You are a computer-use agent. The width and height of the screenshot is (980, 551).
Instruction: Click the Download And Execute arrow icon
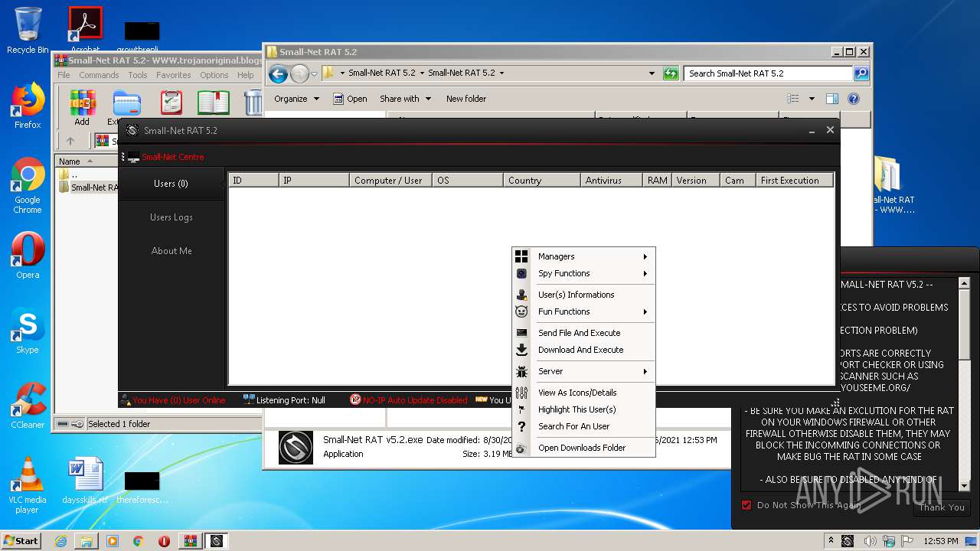point(521,350)
